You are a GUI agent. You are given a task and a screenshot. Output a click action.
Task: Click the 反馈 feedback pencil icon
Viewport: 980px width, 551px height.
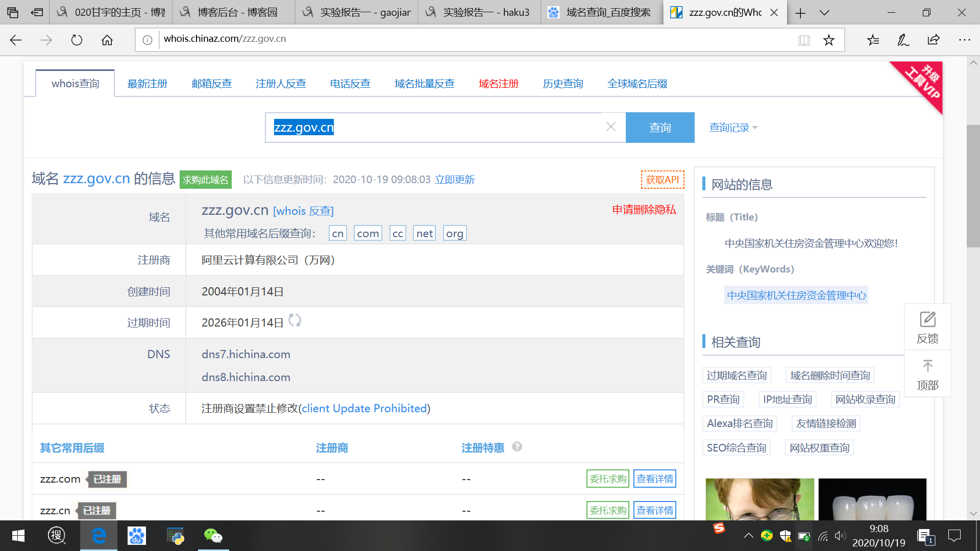(x=927, y=320)
